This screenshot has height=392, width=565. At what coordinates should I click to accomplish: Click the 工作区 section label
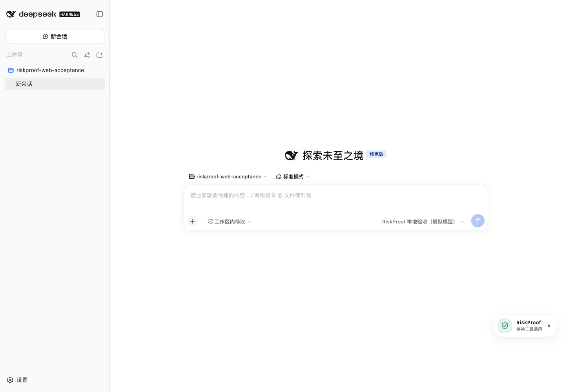[15, 55]
